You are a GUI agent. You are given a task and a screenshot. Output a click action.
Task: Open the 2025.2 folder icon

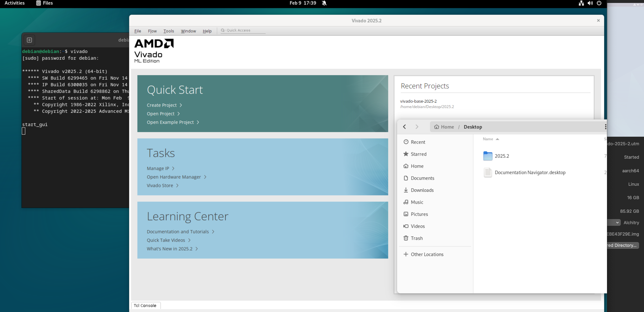click(487, 156)
